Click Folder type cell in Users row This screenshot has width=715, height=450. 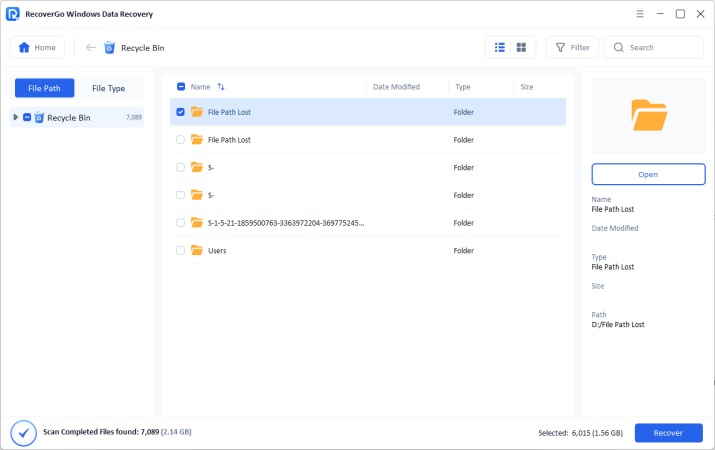464,250
